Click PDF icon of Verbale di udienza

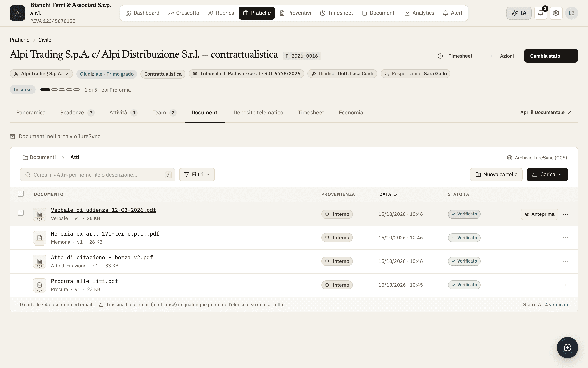(x=40, y=214)
